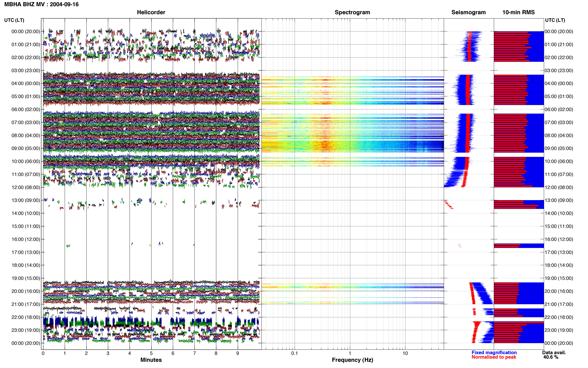Click the right 12:00 (08:00) time label

(x=559, y=187)
